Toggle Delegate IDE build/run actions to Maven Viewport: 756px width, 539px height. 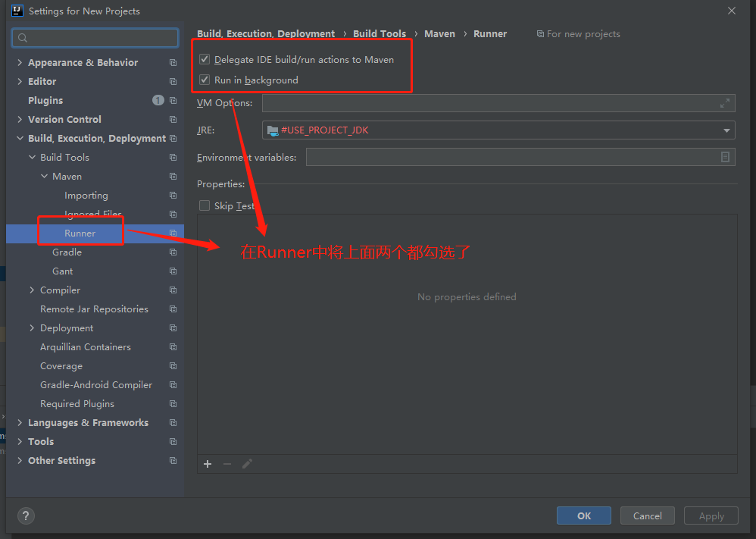[205, 59]
